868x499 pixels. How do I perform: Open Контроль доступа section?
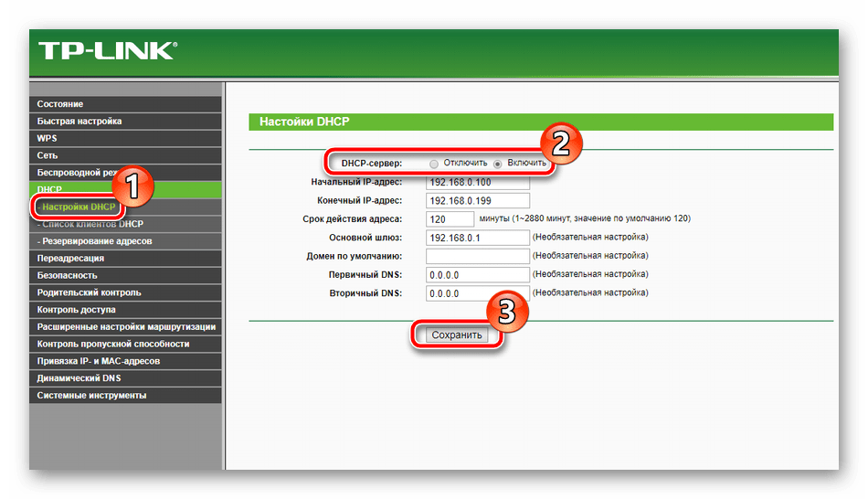click(125, 310)
